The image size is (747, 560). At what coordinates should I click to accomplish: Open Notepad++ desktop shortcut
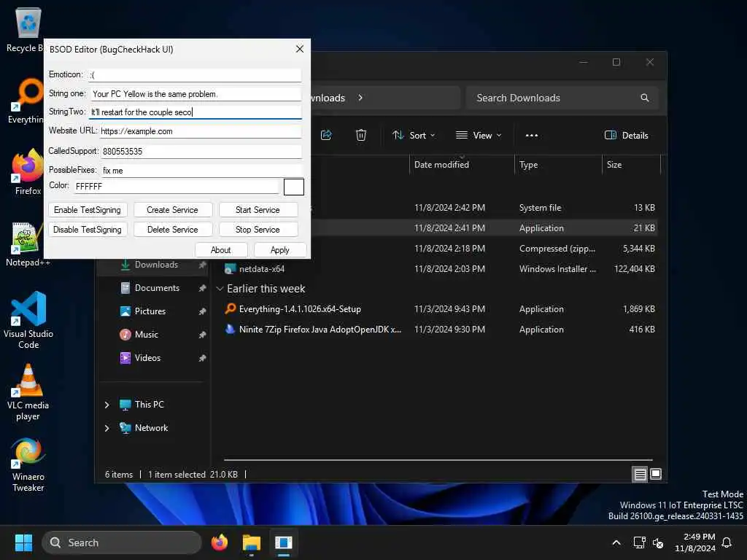28,244
